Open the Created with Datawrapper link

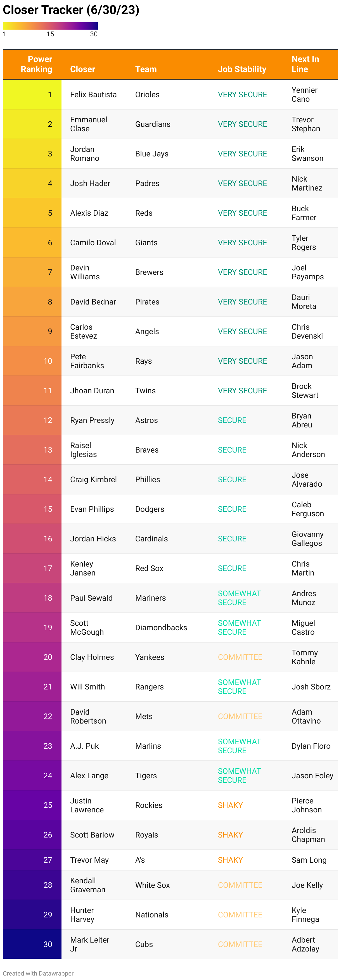pos(38,973)
